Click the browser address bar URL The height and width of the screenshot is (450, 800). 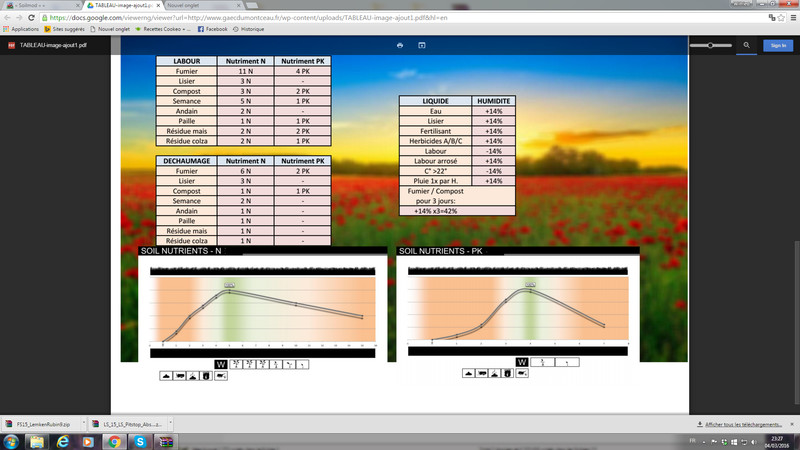pyautogui.click(x=300, y=17)
